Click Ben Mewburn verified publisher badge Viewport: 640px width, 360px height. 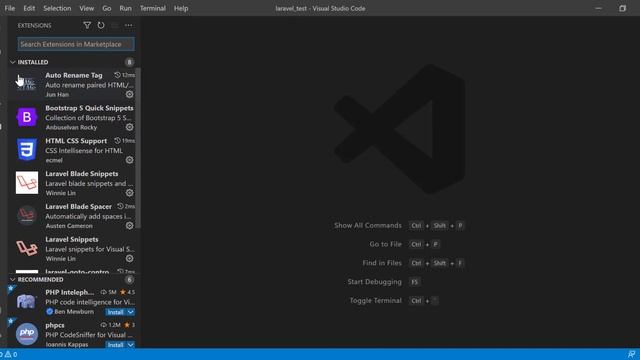click(50, 311)
